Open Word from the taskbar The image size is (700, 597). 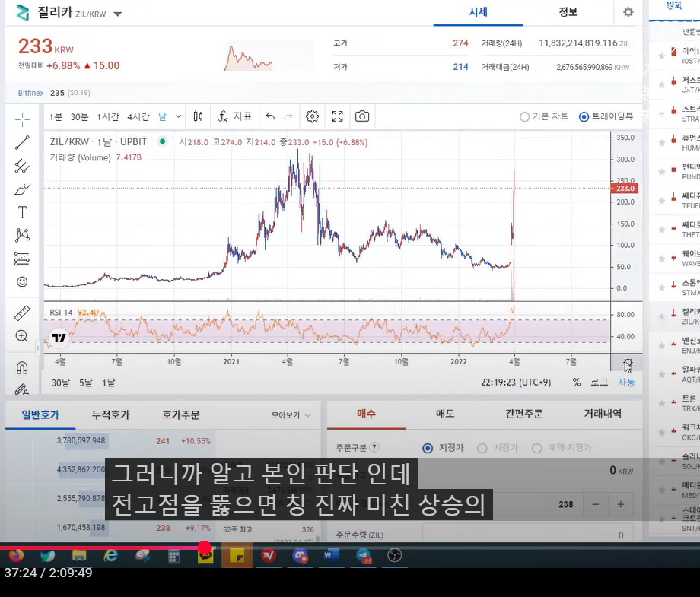click(x=331, y=555)
